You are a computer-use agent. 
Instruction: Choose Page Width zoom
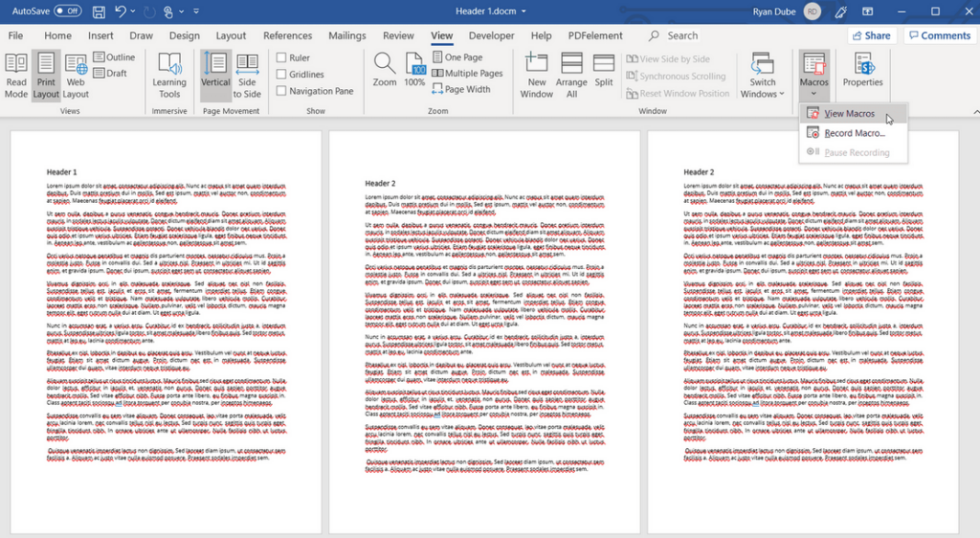coord(461,89)
